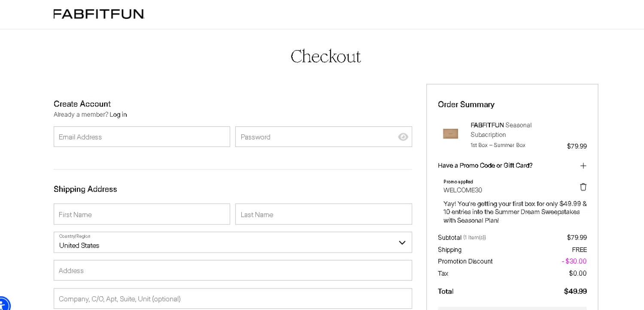
Task: Click the Log in link
Action: (x=118, y=115)
